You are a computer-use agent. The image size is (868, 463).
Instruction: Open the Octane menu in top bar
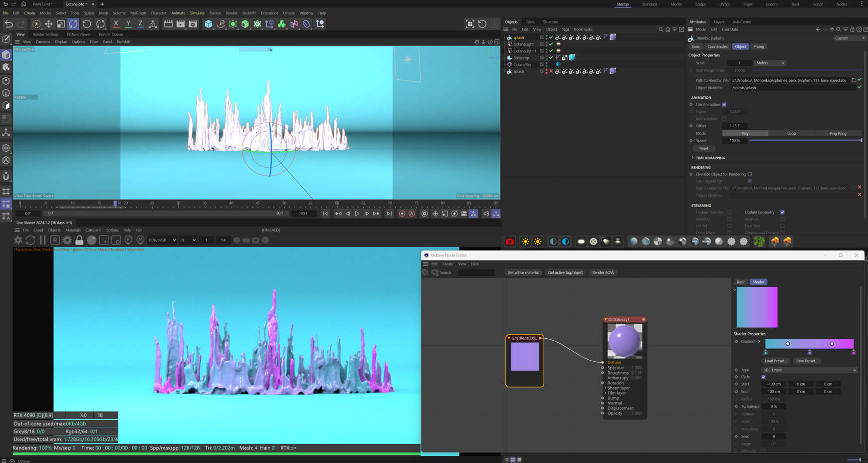(288, 13)
